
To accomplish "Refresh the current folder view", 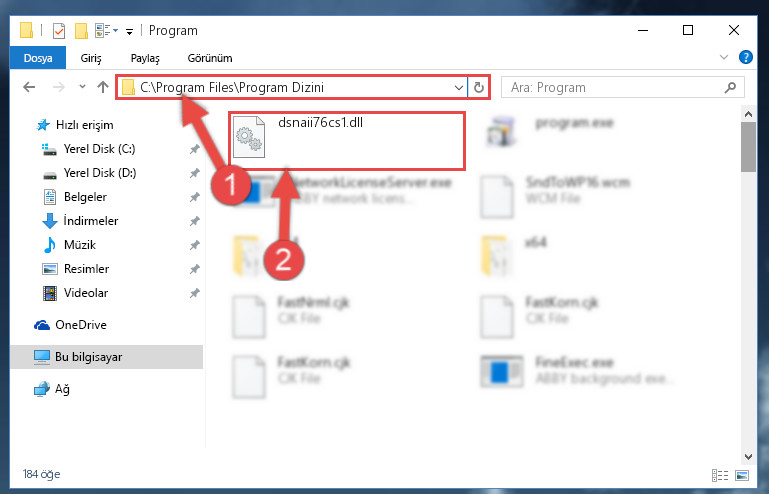I will (479, 87).
